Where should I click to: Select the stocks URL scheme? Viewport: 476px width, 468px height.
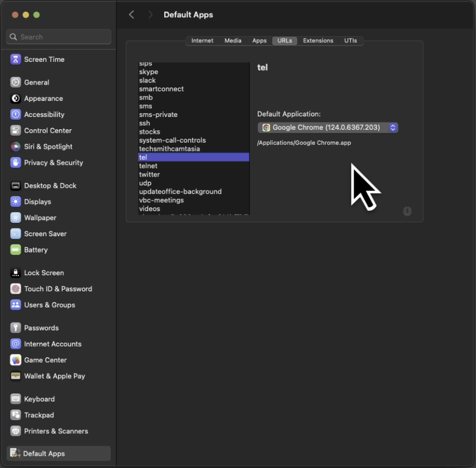(x=194, y=131)
